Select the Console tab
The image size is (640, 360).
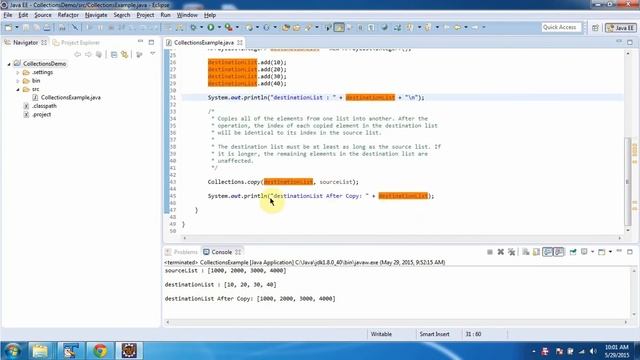(222, 252)
